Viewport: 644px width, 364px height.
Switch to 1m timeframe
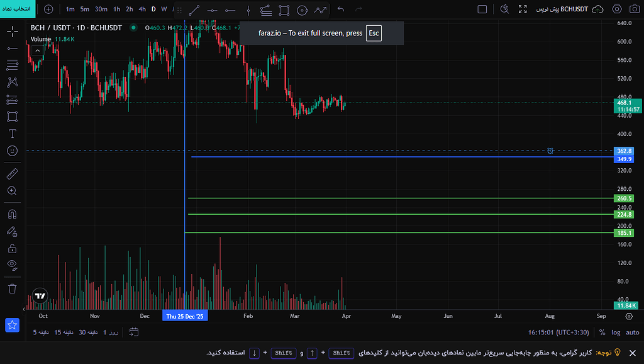tap(70, 9)
